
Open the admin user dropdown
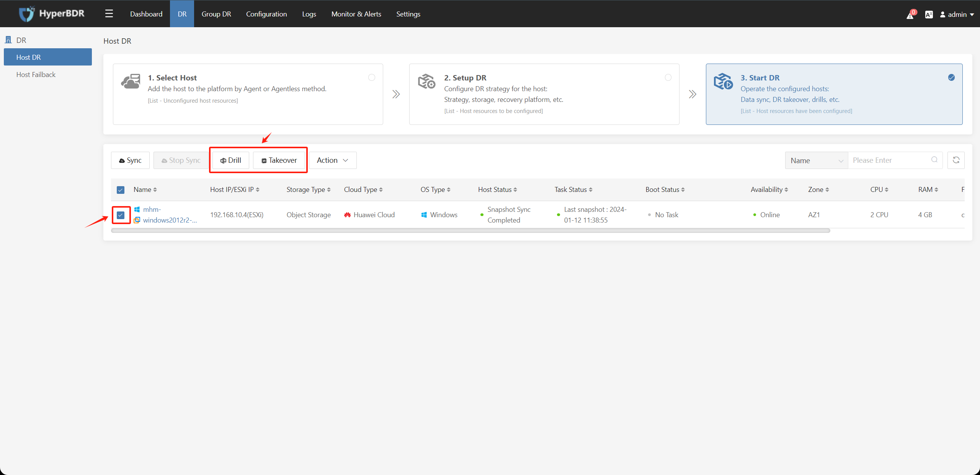coord(957,15)
